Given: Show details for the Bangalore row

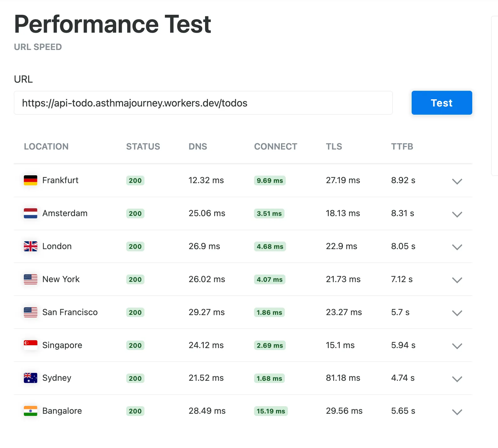Looking at the screenshot, I should coord(457,412).
